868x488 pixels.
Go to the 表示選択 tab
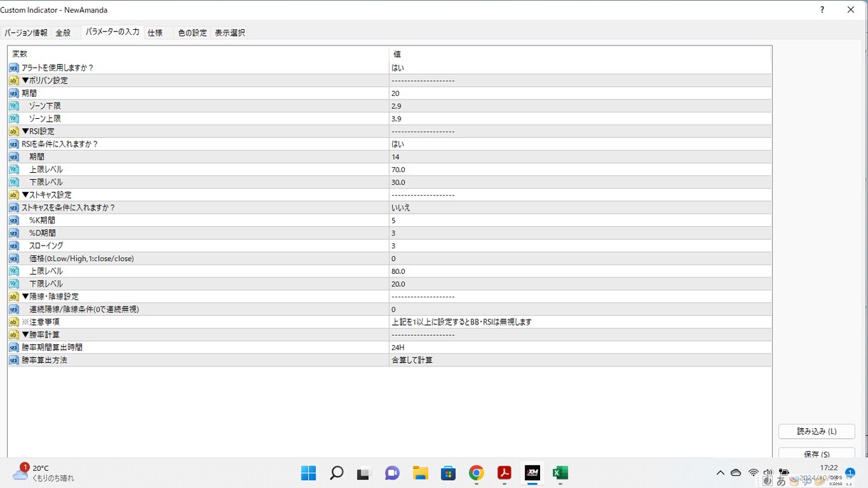tap(230, 33)
